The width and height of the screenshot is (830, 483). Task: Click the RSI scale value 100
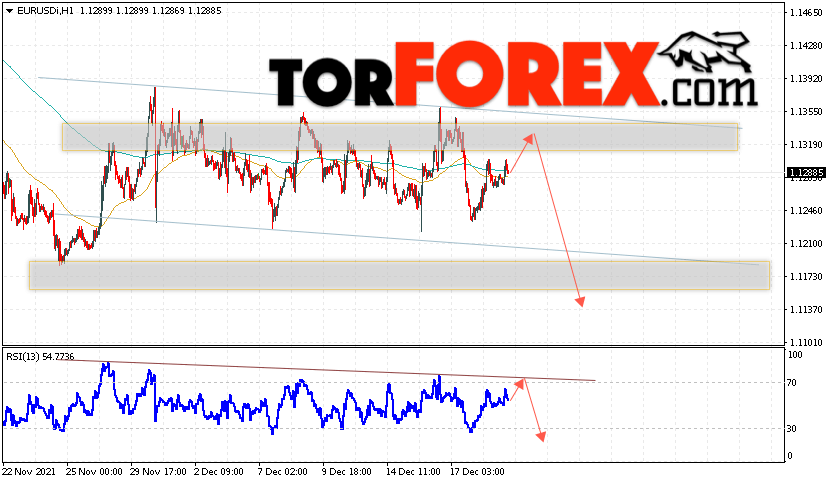795,355
